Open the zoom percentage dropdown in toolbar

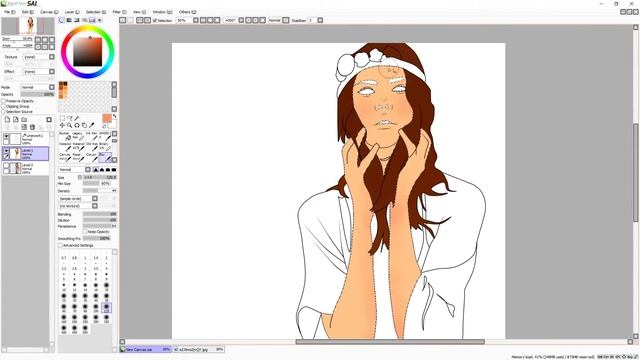pos(196,20)
